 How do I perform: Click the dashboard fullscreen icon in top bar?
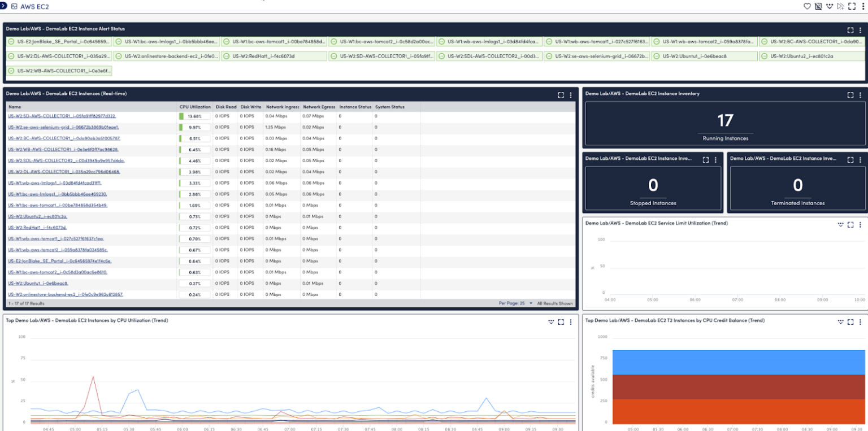pos(852,6)
